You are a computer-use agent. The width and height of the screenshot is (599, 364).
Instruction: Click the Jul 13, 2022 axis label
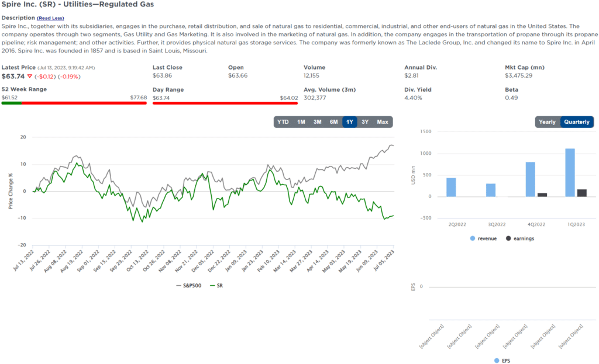(24, 261)
